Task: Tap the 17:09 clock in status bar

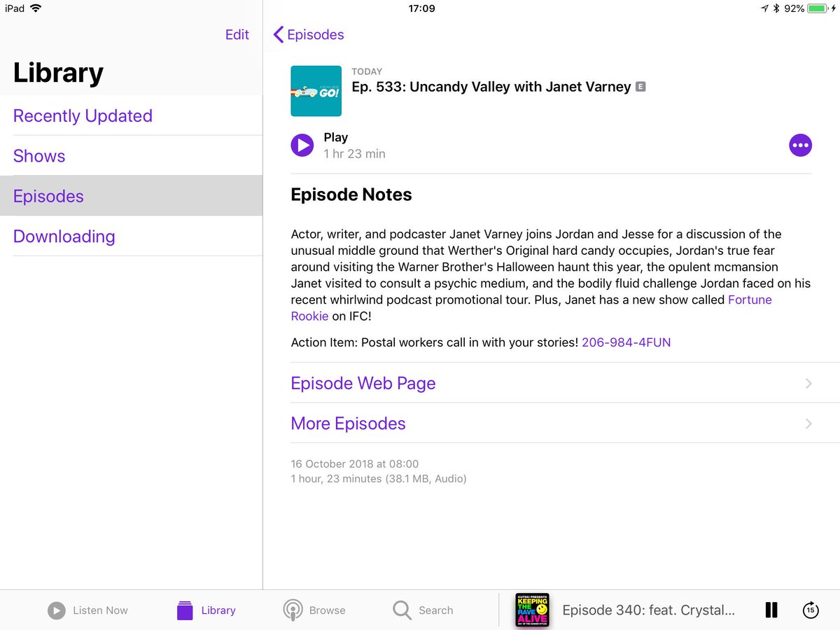Action: coord(421,8)
